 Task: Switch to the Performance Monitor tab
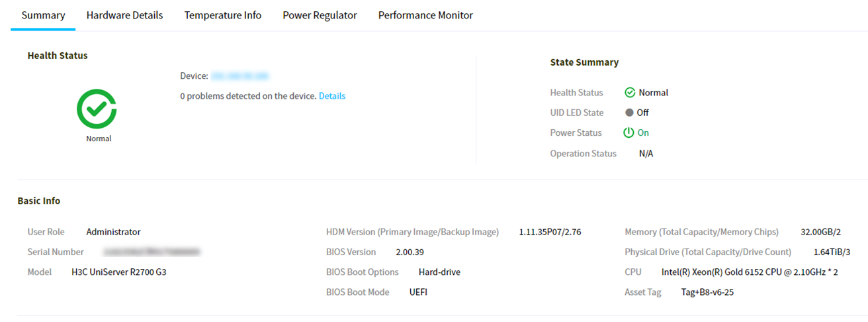(425, 15)
